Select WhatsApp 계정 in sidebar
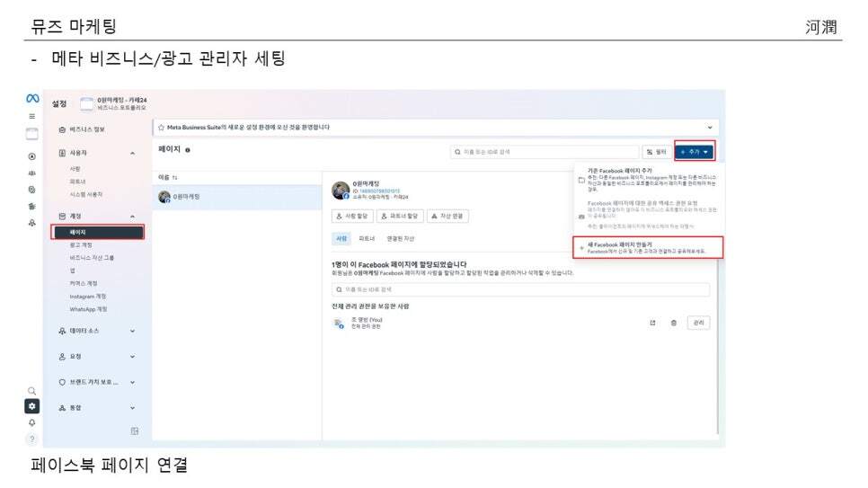 click(89, 309)
